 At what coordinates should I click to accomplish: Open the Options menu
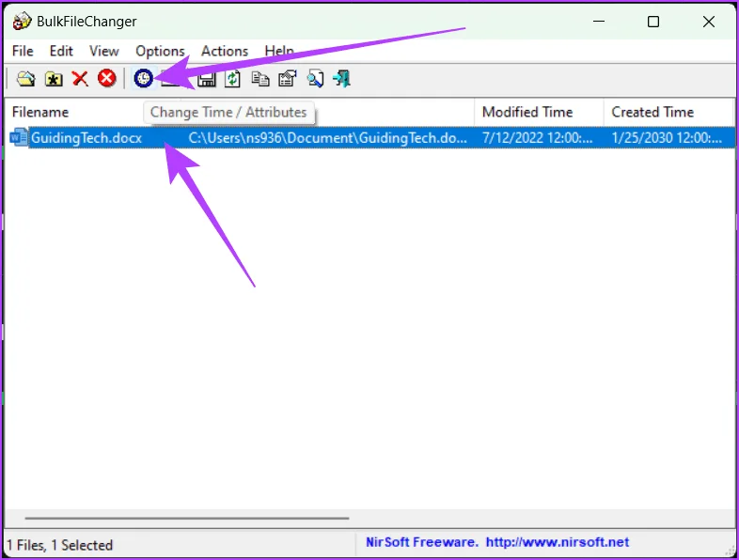tap(160, 51)
